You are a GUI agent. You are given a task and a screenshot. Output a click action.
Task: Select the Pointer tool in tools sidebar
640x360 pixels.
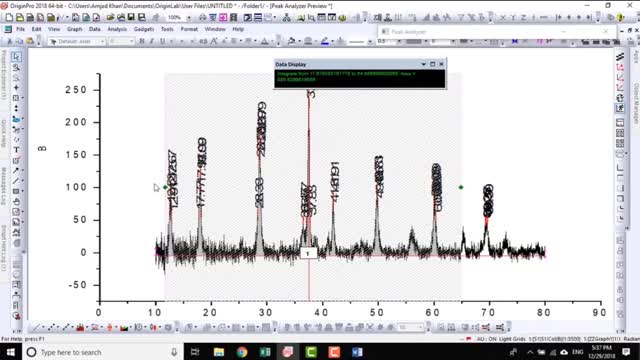(x=16, y=57)
